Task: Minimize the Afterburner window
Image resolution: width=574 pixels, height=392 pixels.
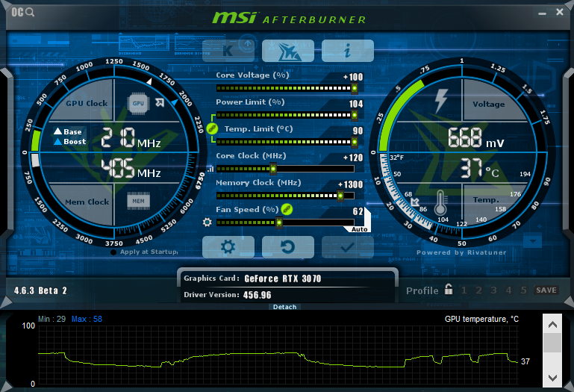Action: click(x=542, y=13)
